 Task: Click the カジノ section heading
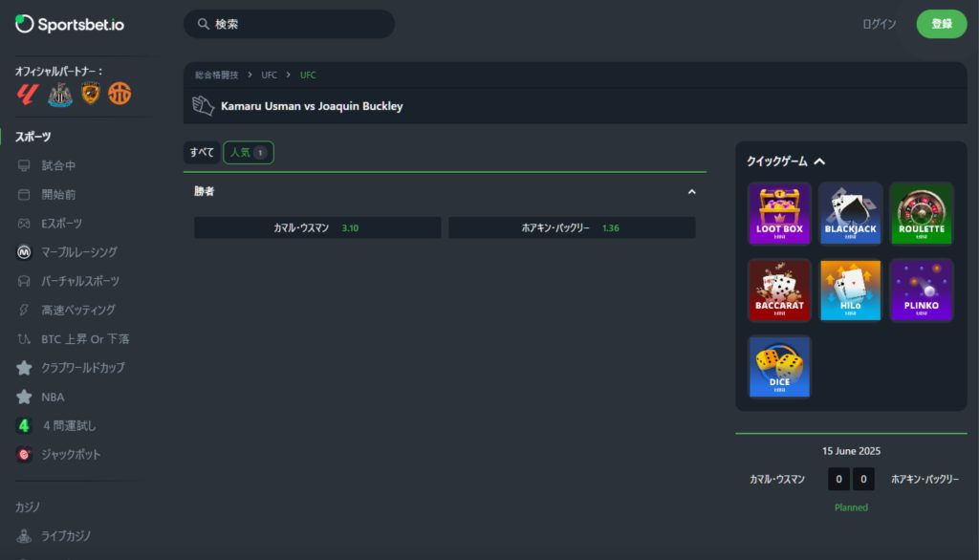click(28, 506)
